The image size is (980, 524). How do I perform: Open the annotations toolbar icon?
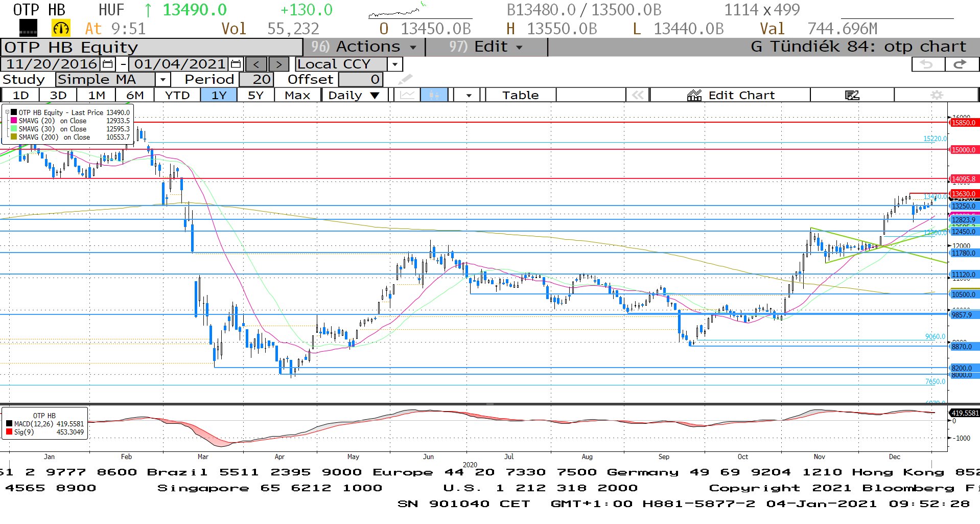pyautogui.click(x=852, y=95)
